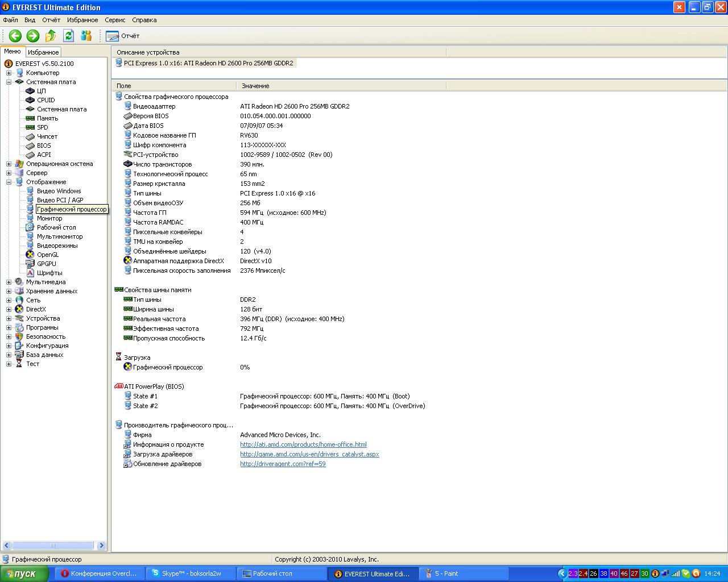Open the Сервис menu
The image size is (728, 582).
pos(115,20)
